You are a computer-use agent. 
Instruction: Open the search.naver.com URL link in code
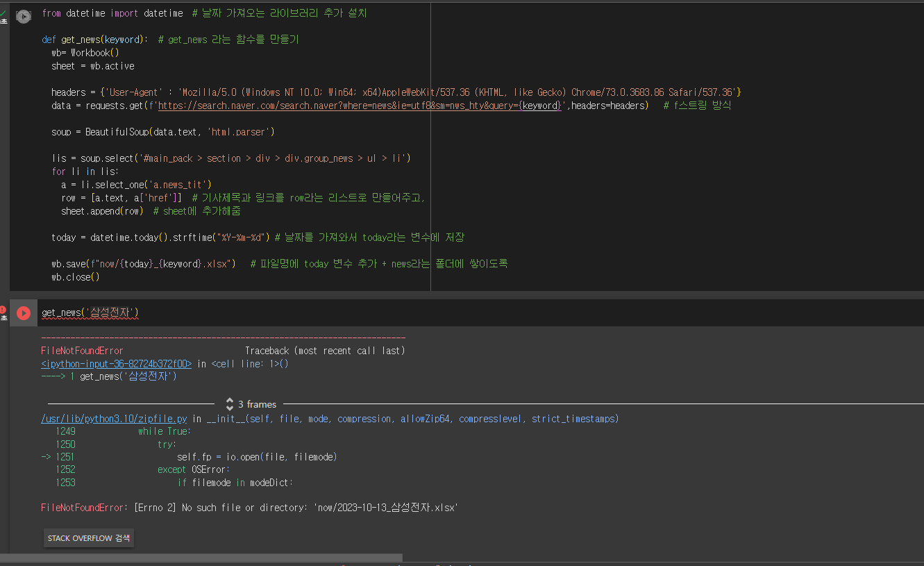tap(359, 106)
